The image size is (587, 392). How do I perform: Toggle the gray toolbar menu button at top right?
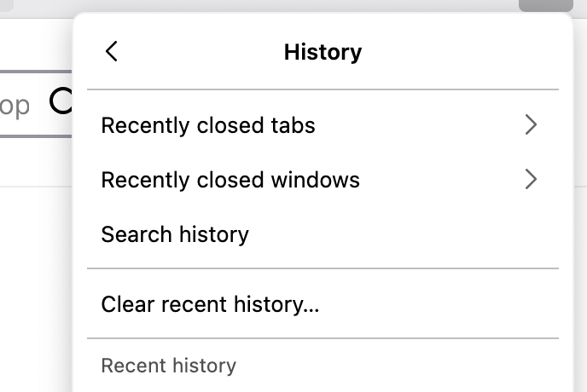tap(546, 5)
